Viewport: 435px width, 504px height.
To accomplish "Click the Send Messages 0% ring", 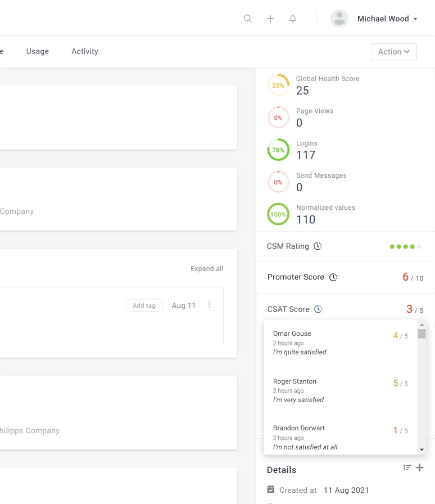I will point(278,182).
